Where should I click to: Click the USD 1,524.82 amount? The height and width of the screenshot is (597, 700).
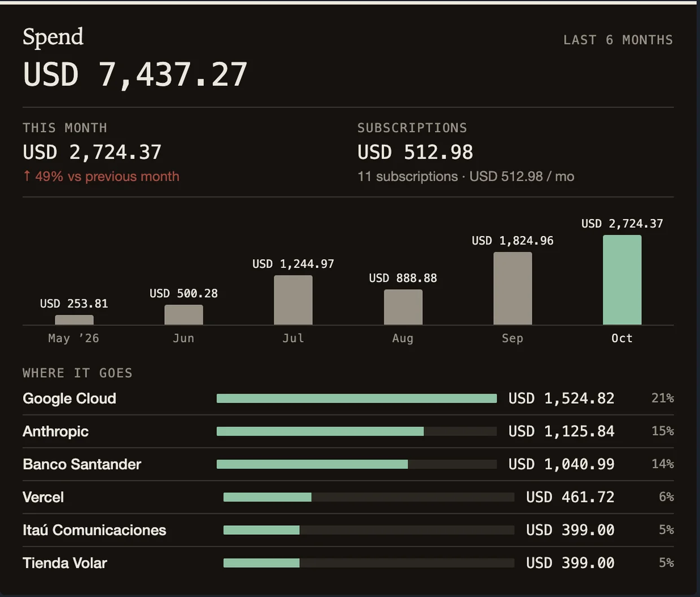(561, 398)
